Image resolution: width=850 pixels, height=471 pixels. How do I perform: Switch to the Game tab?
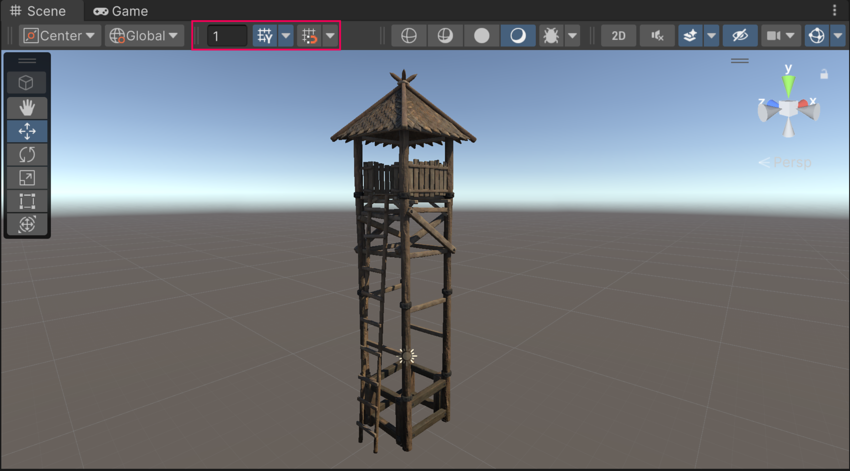coord(120,11)
